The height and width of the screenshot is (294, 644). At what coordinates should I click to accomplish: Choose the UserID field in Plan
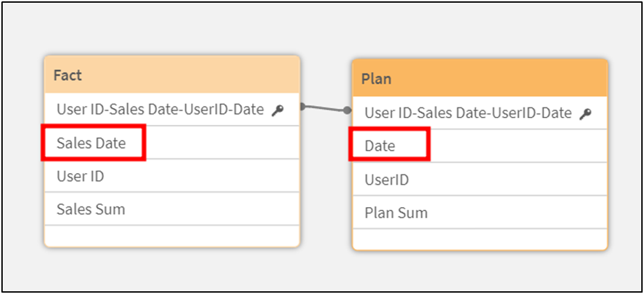pyautogui.click(x=387, y=180)
